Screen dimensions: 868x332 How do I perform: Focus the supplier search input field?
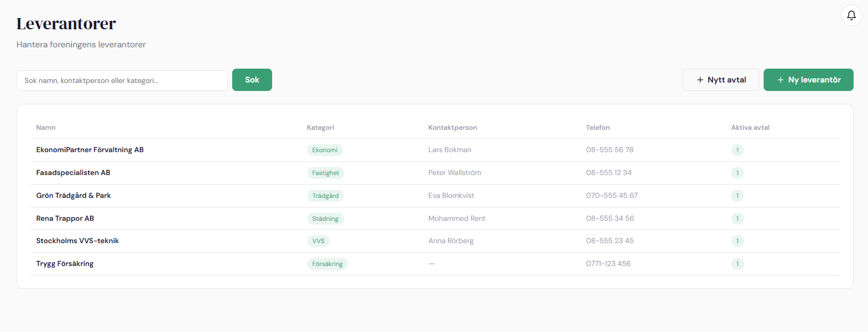coord(122,80)
